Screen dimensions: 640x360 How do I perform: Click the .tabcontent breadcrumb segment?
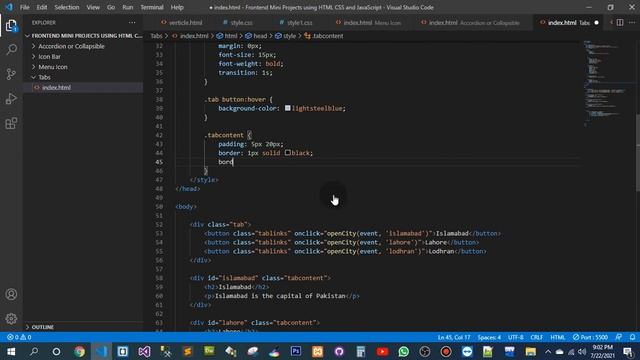324,36
